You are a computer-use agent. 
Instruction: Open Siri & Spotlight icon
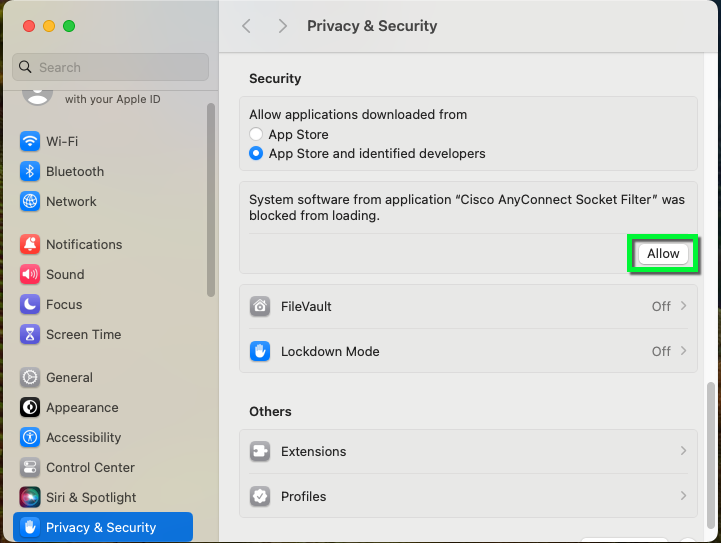[30, 497]
